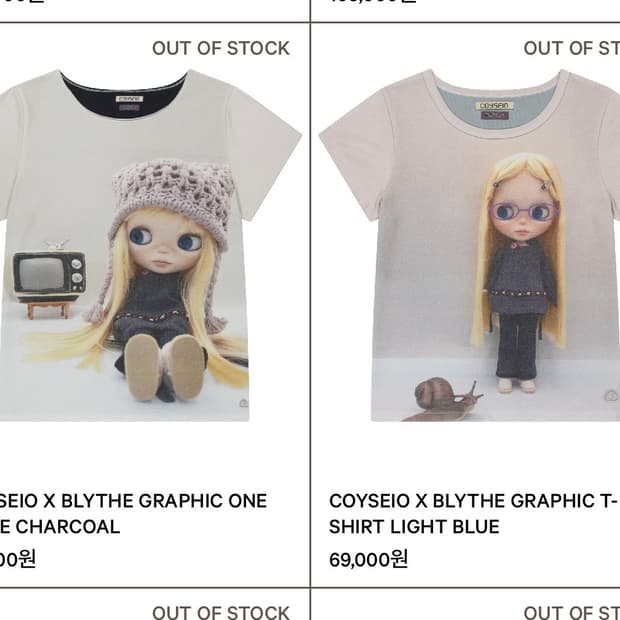Click the small logo mark near the snail print
Image resolution: width=620 pixels, height=620 pixels.
coord(612,395)
